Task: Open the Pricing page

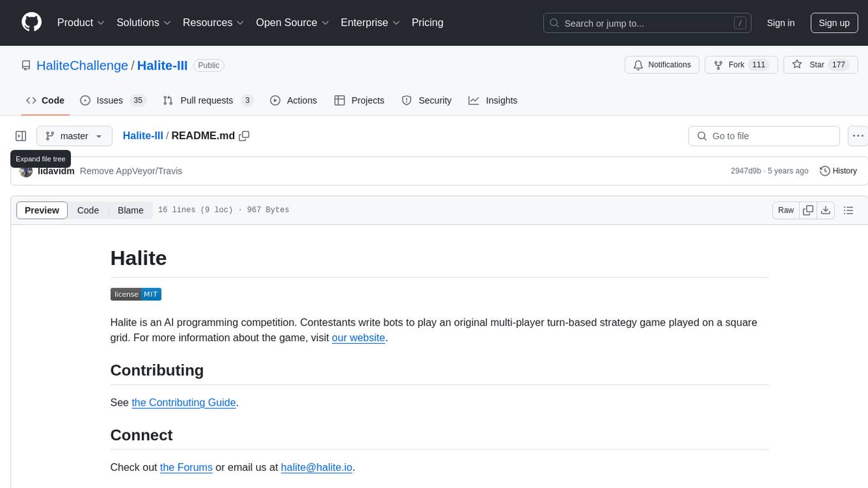Action: [x=428, y=22]
